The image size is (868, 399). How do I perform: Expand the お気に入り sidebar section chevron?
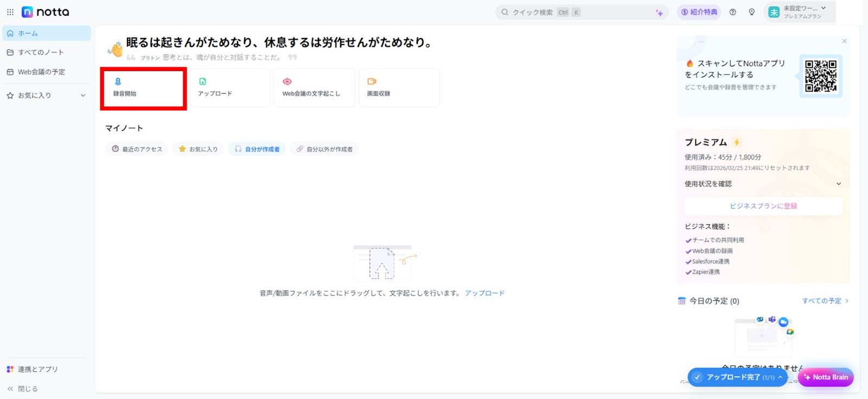(83, 96)
